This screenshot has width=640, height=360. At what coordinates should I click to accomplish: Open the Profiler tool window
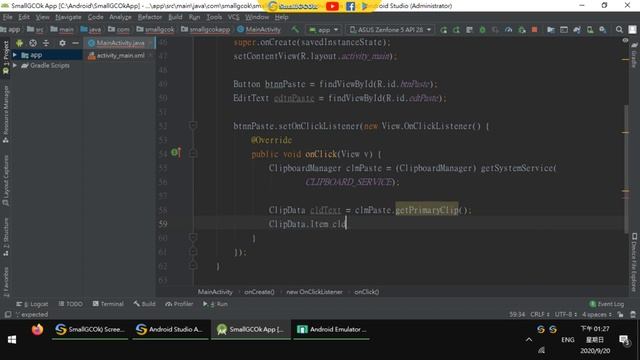[179, 304]
